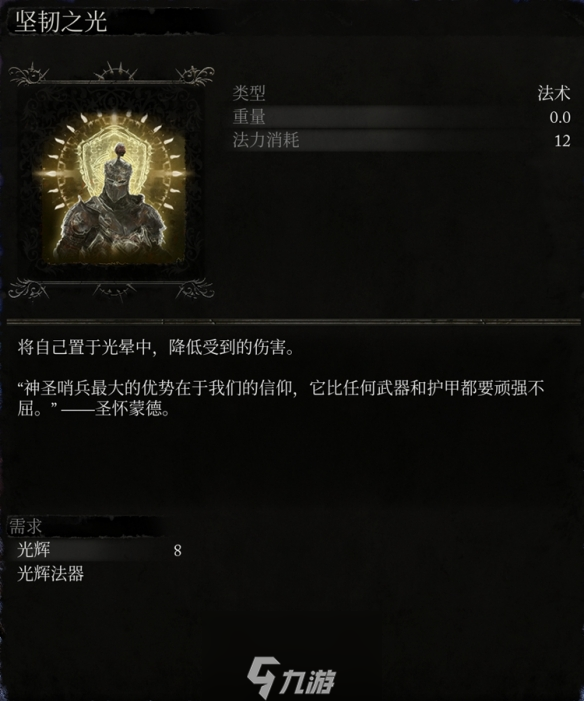Select the 法力消耗 stat row
This screenshot has height=701, width=584.
tap(401, 140)
